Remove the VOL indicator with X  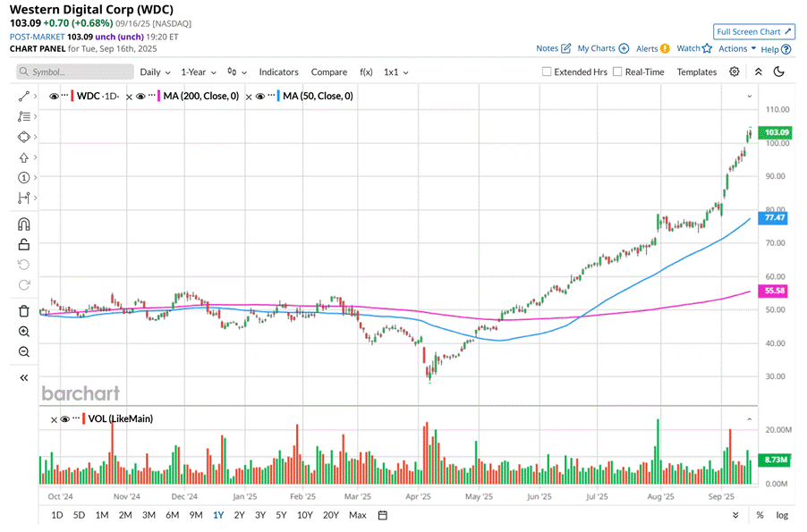click(x=54, y=420)
